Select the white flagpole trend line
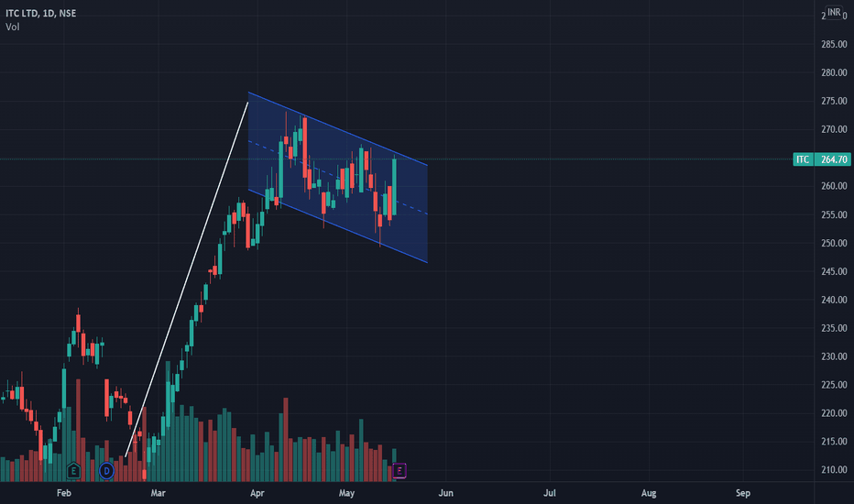This screenshot has width=854, height=504. click(187, 279)
